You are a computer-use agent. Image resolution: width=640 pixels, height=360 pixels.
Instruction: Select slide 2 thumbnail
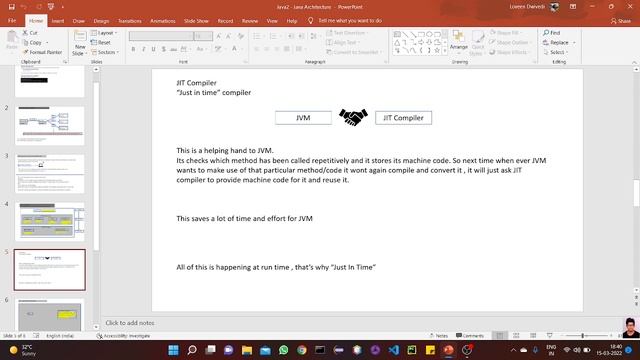50,125
